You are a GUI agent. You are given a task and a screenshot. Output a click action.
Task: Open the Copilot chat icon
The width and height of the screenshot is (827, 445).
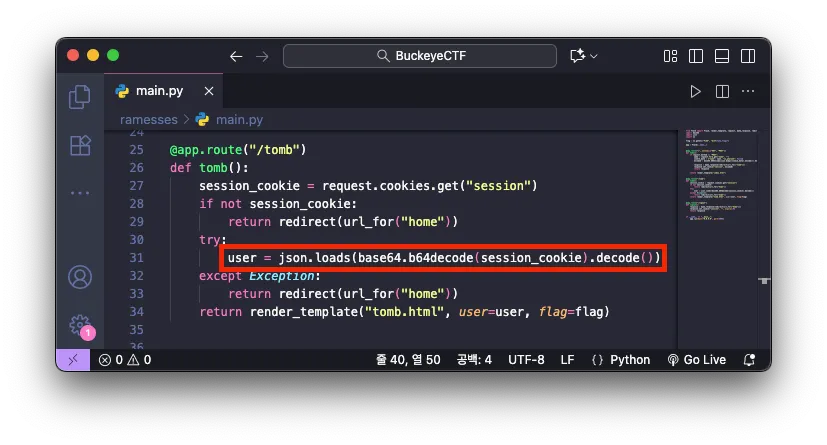577,56
